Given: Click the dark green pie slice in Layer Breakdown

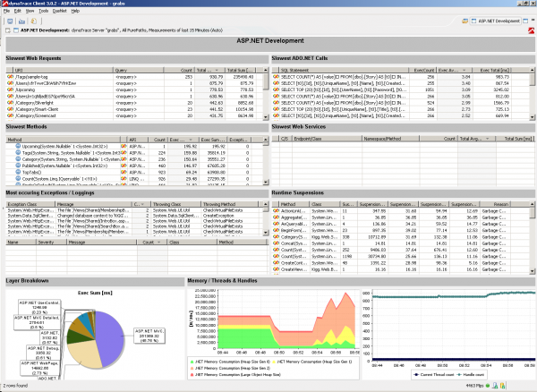Looking at the screenshot, I should [x=78, y=337].
